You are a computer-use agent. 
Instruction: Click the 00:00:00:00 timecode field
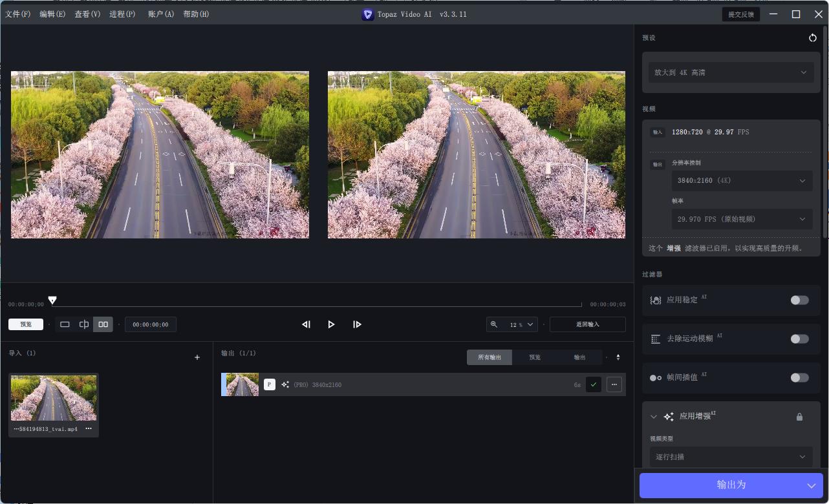point(151,324)
